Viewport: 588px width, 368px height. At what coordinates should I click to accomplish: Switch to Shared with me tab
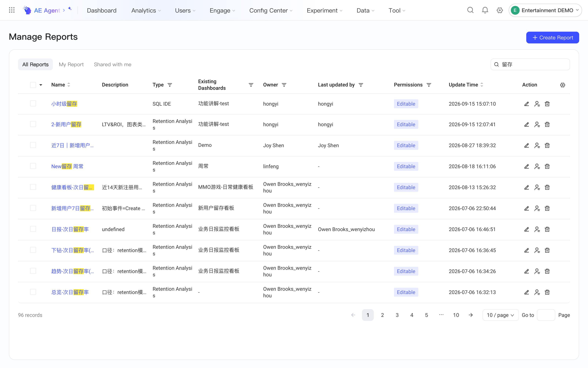coord(112,65)
